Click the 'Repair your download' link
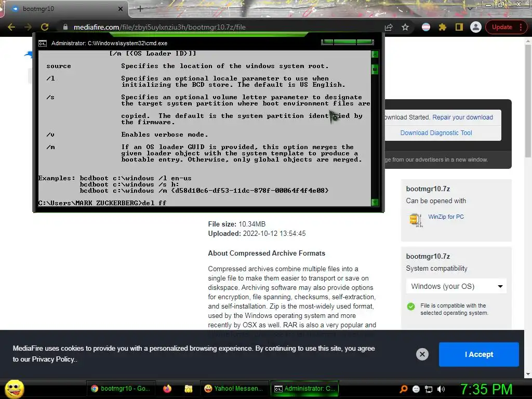Screen dimensions: 532x399 pos(462,117)
